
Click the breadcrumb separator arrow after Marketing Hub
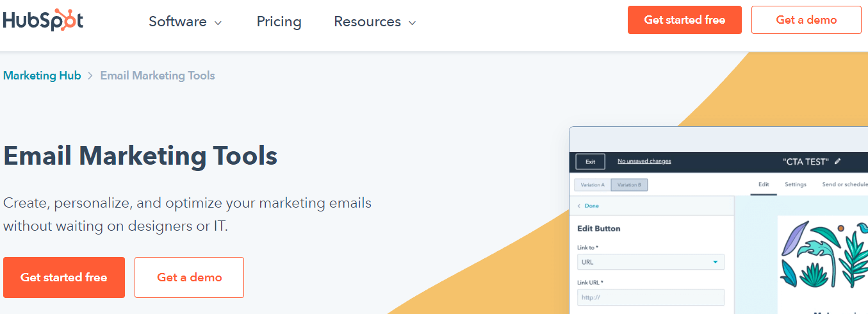click(90, 76)
